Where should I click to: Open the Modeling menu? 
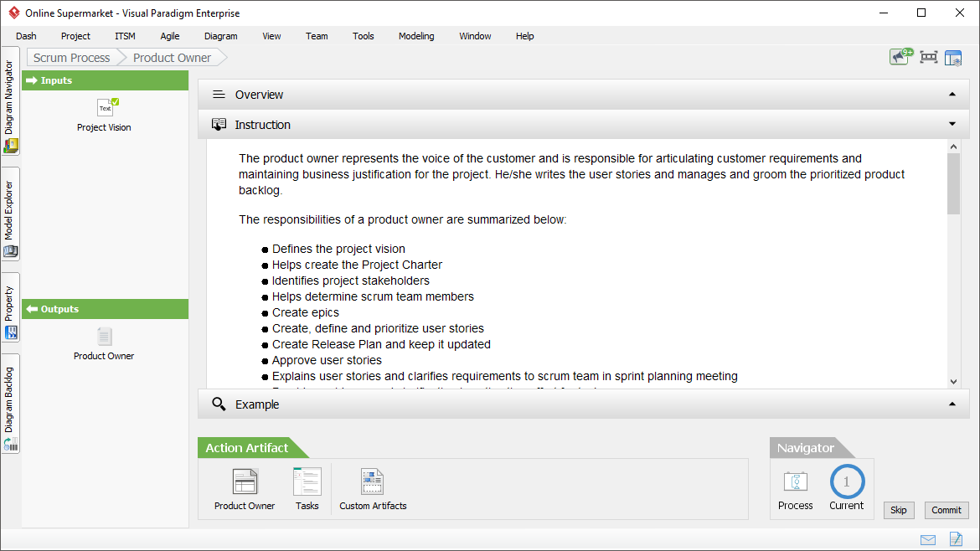(416, 36)
